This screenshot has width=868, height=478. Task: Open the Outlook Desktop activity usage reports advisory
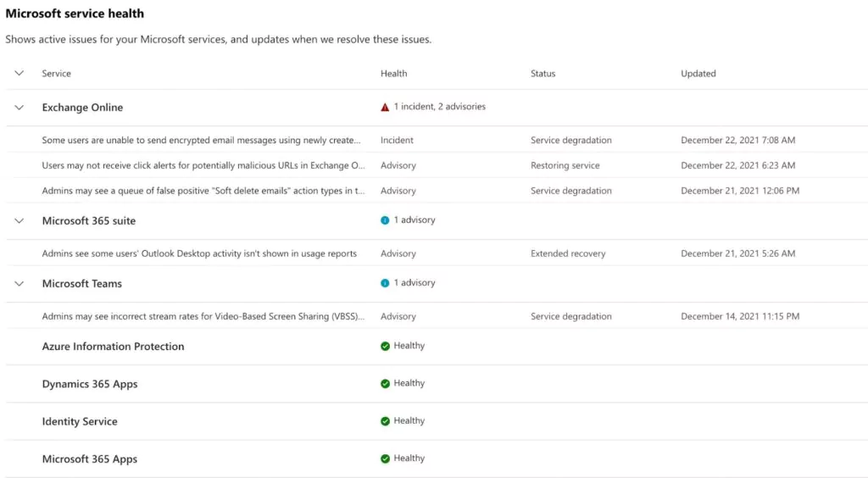[199, 253]
